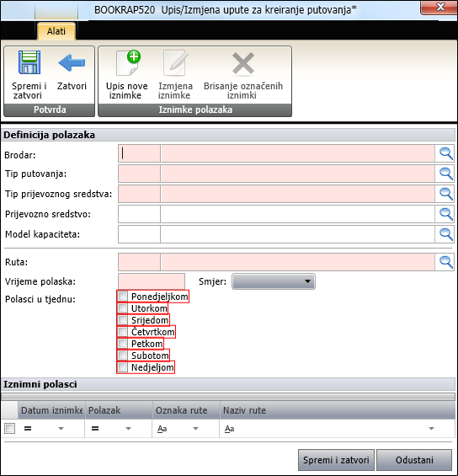Open the Naziv rute filter dropdown arrow
The width and height of the screenshot is (458, 476).
431,429
